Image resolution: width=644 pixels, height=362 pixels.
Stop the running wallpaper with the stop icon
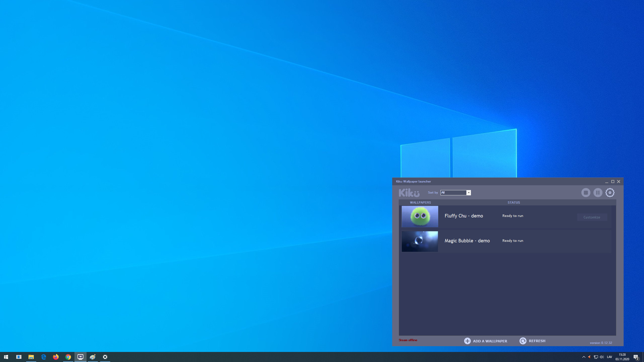(x=586, y=192)
